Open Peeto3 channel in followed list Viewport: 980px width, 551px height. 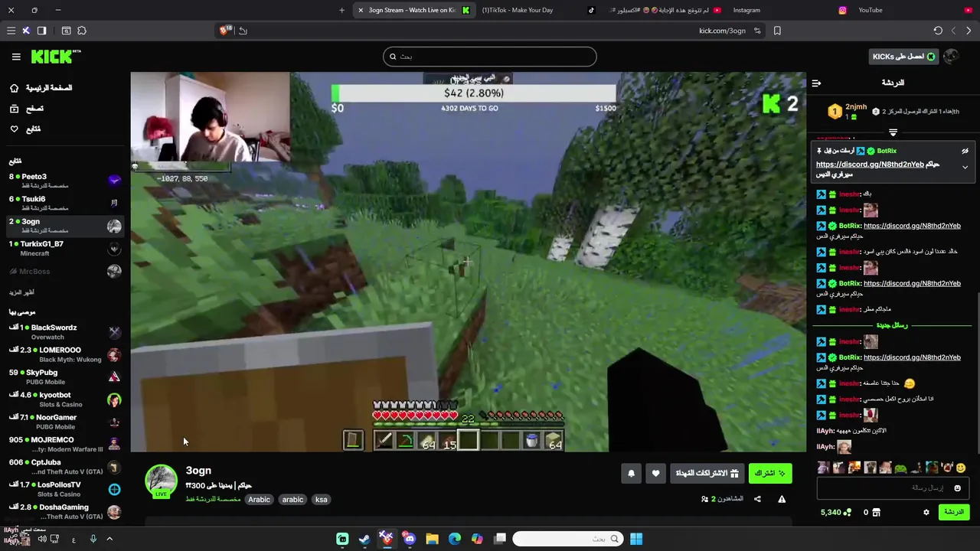click(64, 181)
